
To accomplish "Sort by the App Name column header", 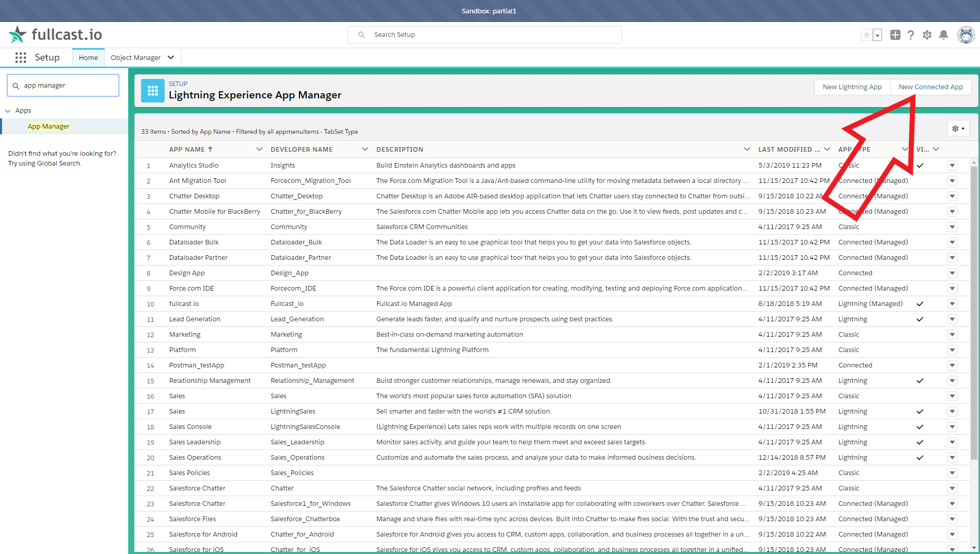I will [x=191, y=150].
